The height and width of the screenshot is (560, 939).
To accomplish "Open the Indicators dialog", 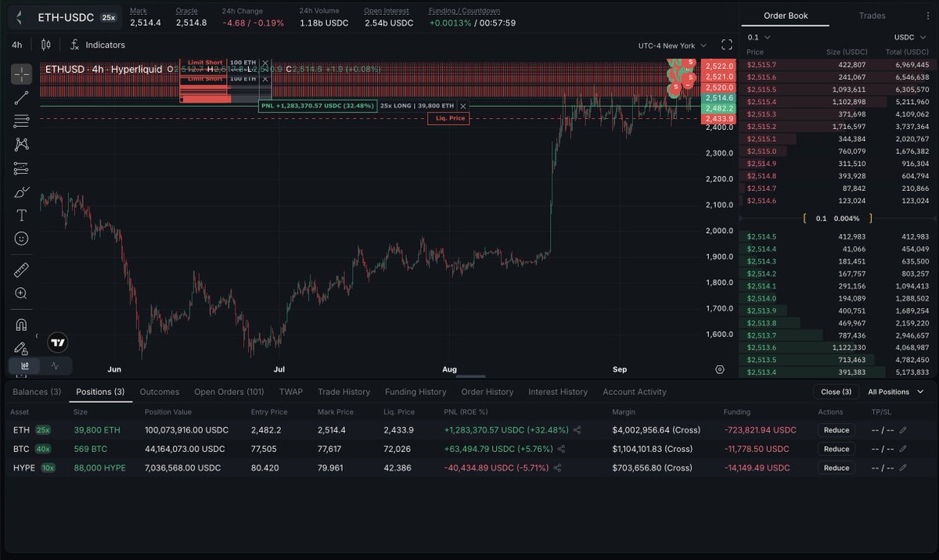I will click(98, 45).
